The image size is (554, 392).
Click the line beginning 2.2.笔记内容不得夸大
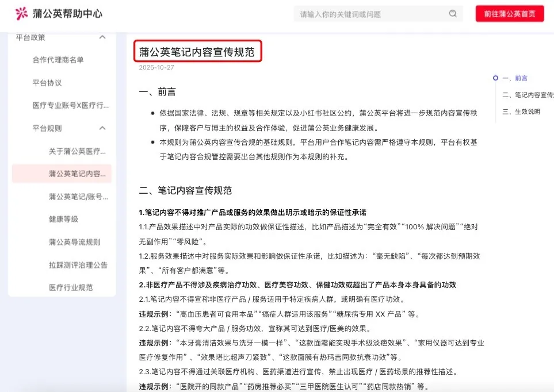coord(255,328)
